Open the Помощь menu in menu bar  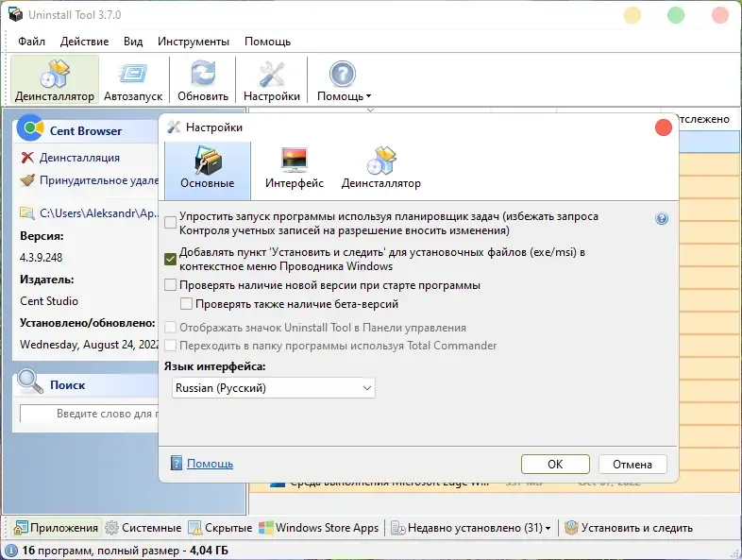tap(267, 42)
